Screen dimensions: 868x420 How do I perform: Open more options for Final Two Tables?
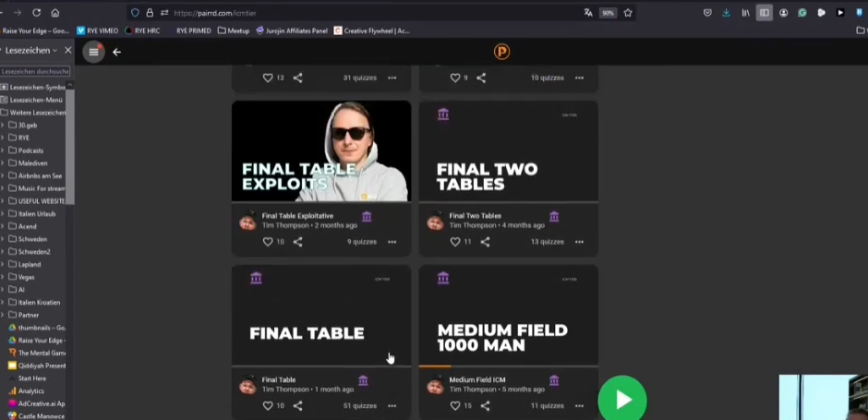pos(579,242)
